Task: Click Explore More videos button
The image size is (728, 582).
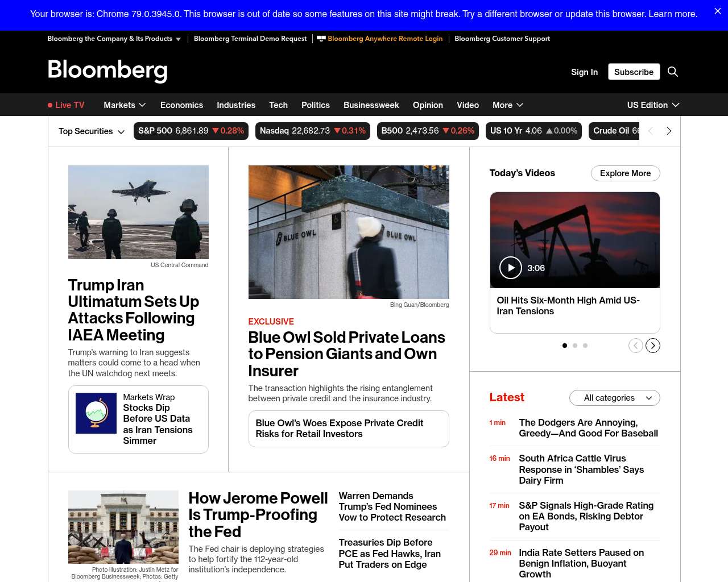Action: pyautogui.click(x=626, y=173)
